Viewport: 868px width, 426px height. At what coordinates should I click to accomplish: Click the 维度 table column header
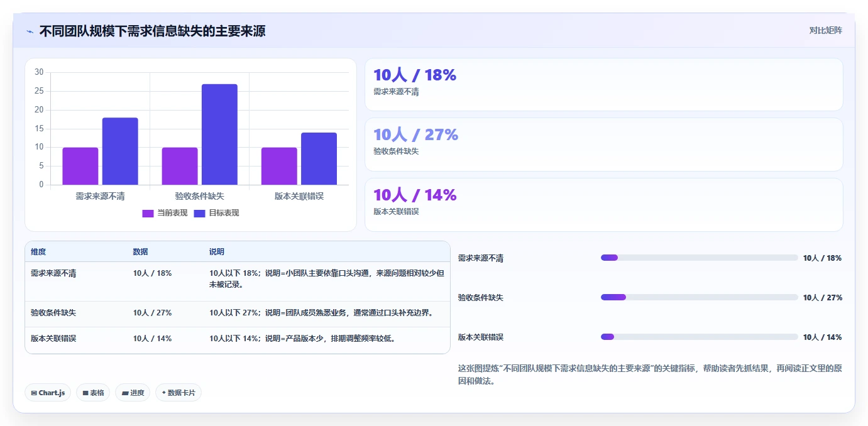point(38,252)
